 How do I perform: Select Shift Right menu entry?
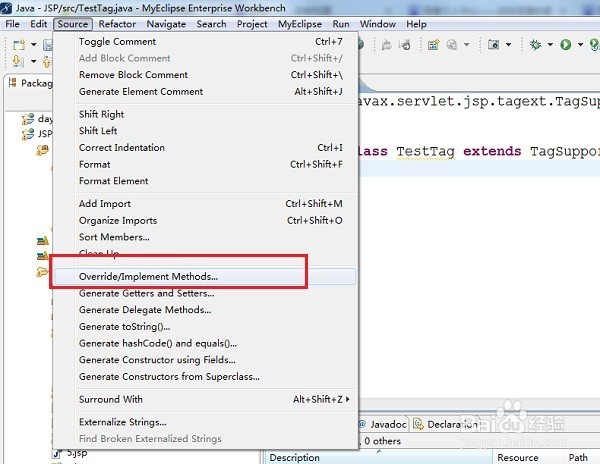(x=205, y=114)
